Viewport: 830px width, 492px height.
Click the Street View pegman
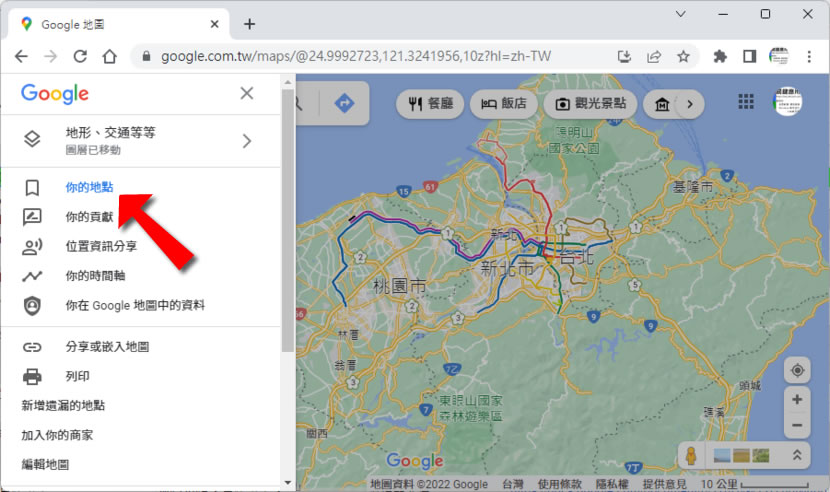[691, 455]
